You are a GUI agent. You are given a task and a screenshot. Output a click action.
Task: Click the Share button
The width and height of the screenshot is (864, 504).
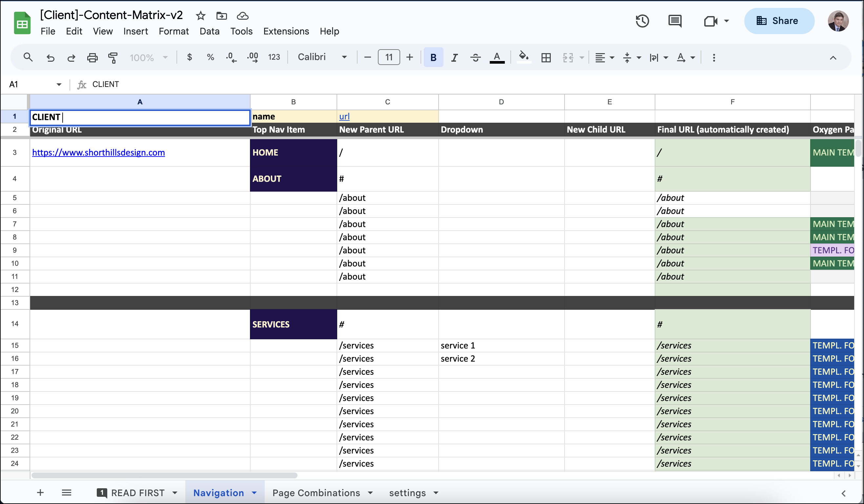click(x=779, y=21)
